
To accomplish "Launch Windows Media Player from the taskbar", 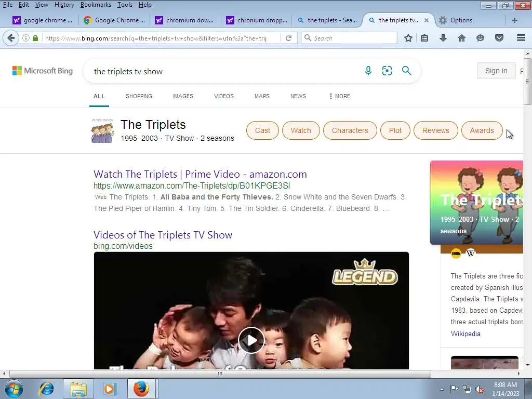I will 110,389.
